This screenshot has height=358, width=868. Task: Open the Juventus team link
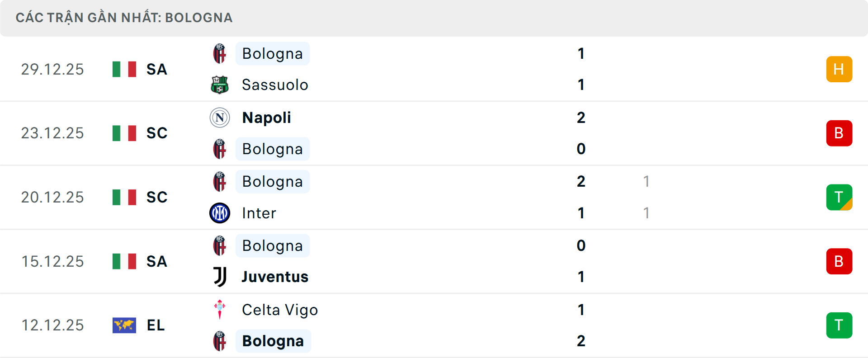click(x=275, y=277)
